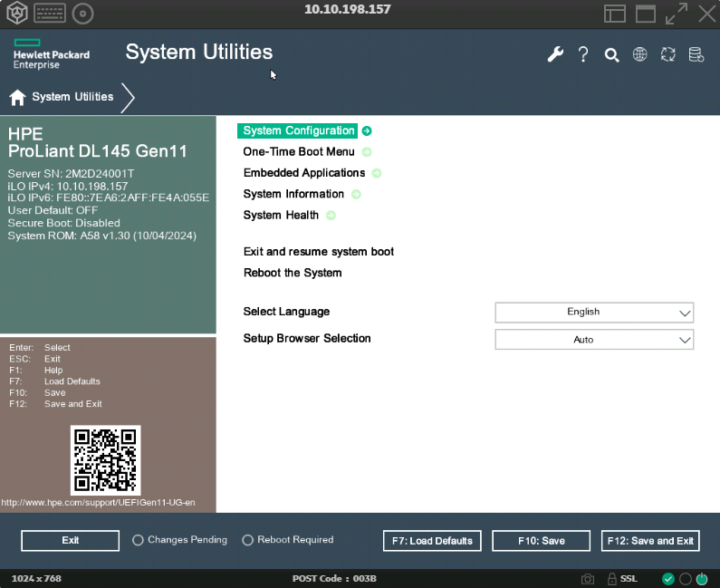Click the POST Code : 003B status
This screenshot has width=720, height=588.
pos(334,579)
